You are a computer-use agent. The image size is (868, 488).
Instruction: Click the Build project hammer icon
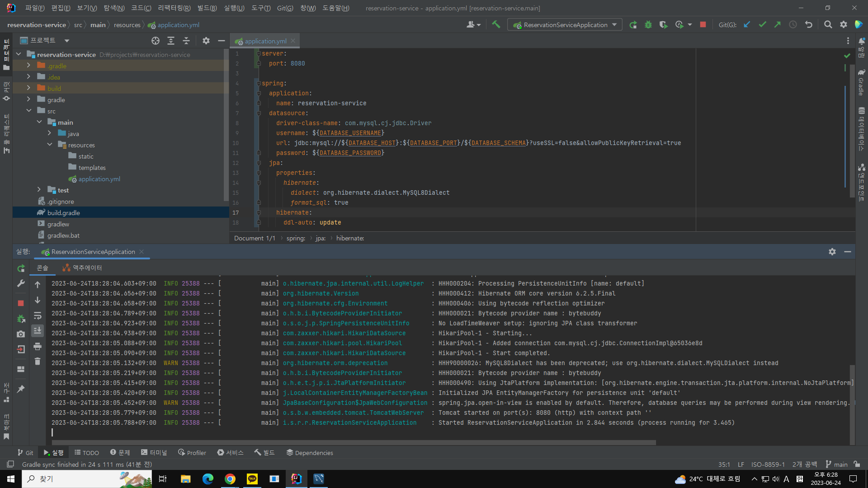point(496,25)
